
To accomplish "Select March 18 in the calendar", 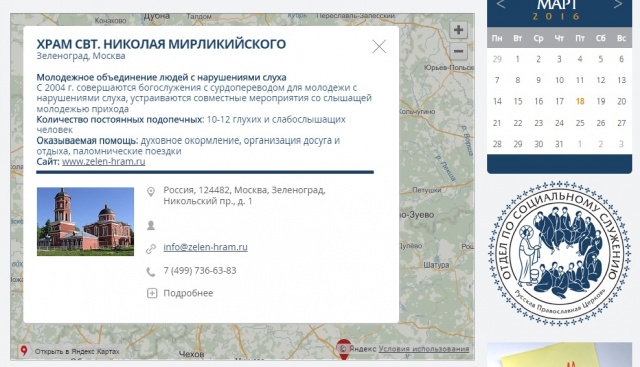I will coord(580,101).
